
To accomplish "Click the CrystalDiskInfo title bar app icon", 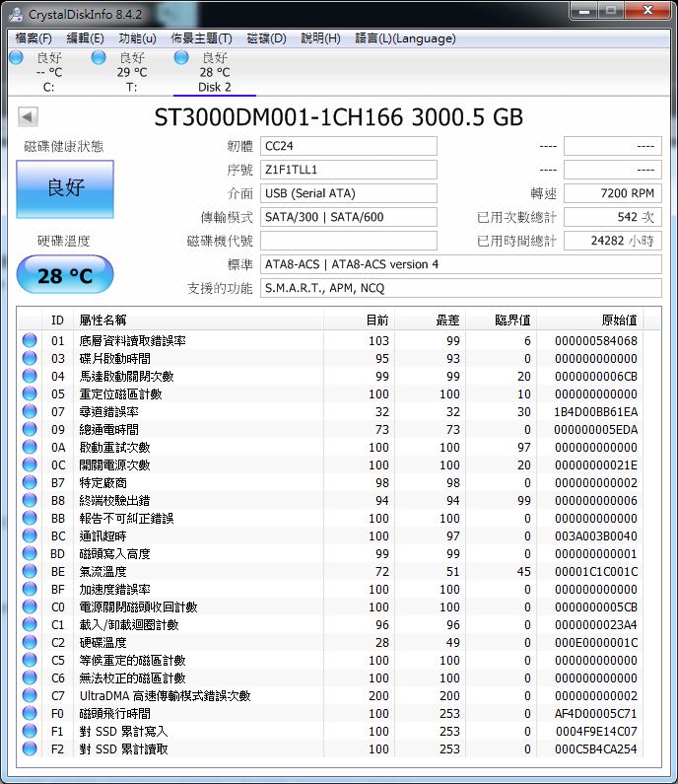I will pos(16,15).
